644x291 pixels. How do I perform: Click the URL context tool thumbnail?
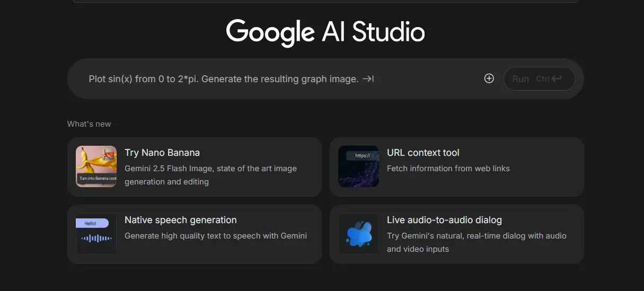coord(359,166)
